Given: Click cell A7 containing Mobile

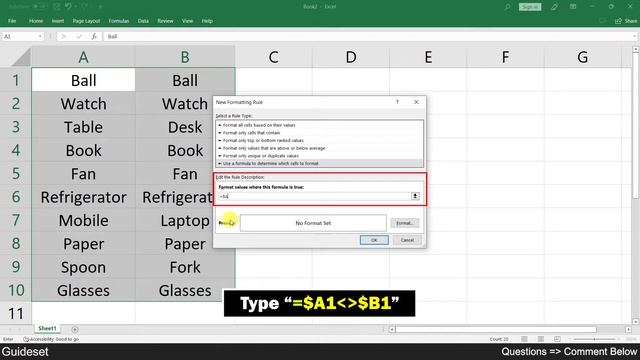Looking at the screenshot, I should point(83,221).
